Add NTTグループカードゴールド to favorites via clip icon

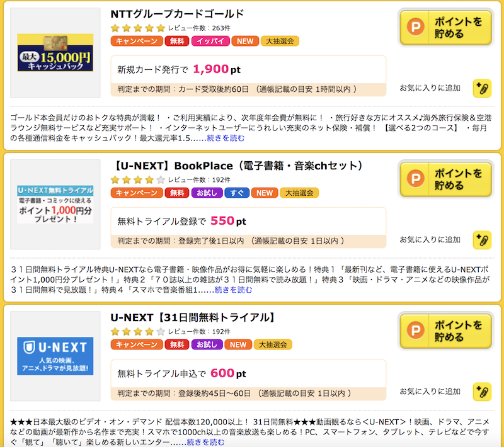click(482, 88)
